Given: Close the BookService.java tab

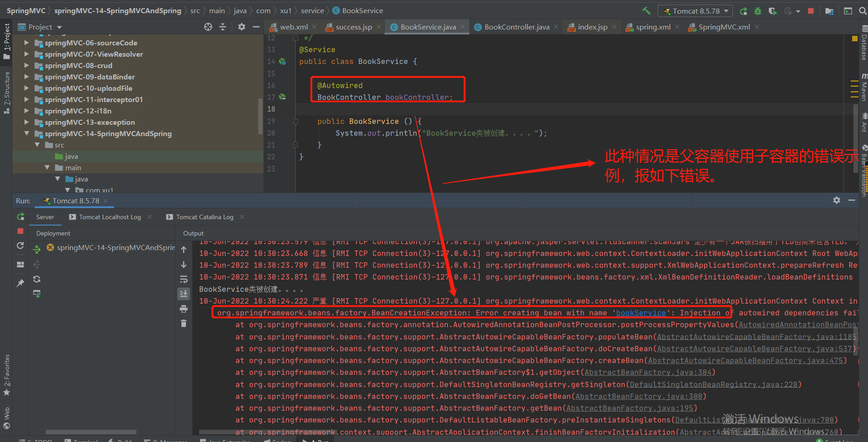Looking at the screenshot, I should click(463, 27).
